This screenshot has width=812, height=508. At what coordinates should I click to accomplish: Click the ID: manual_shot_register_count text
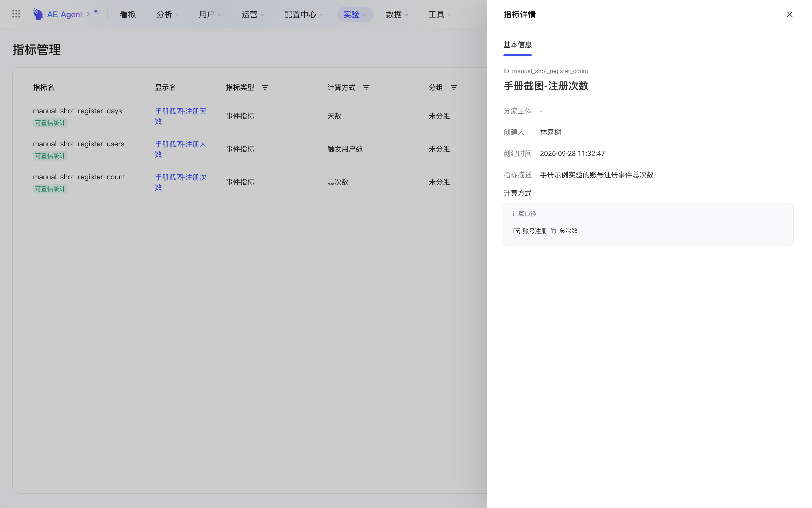pos(546,71)
